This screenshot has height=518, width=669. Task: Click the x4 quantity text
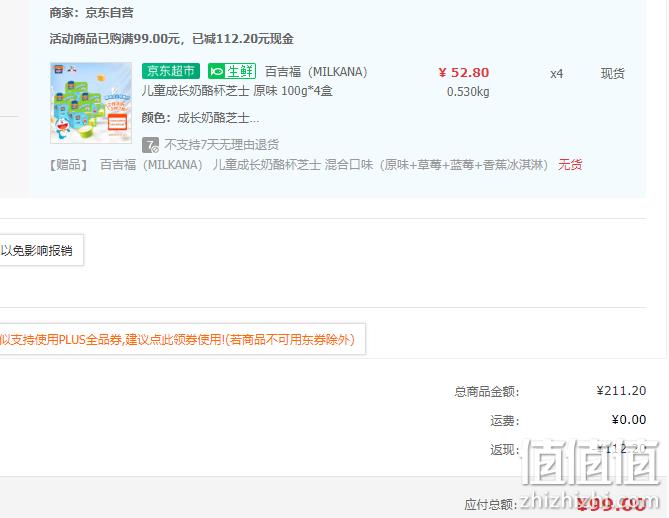556,74
